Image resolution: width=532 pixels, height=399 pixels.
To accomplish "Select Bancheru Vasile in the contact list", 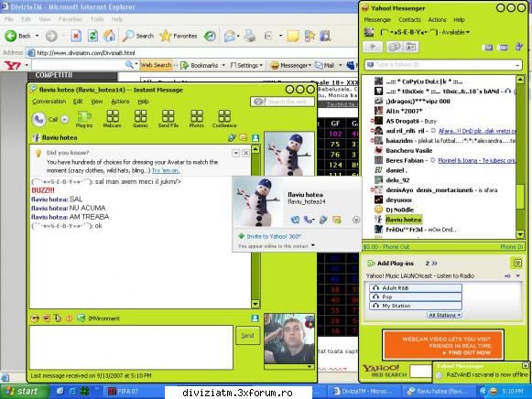I will tap(408, 150).
